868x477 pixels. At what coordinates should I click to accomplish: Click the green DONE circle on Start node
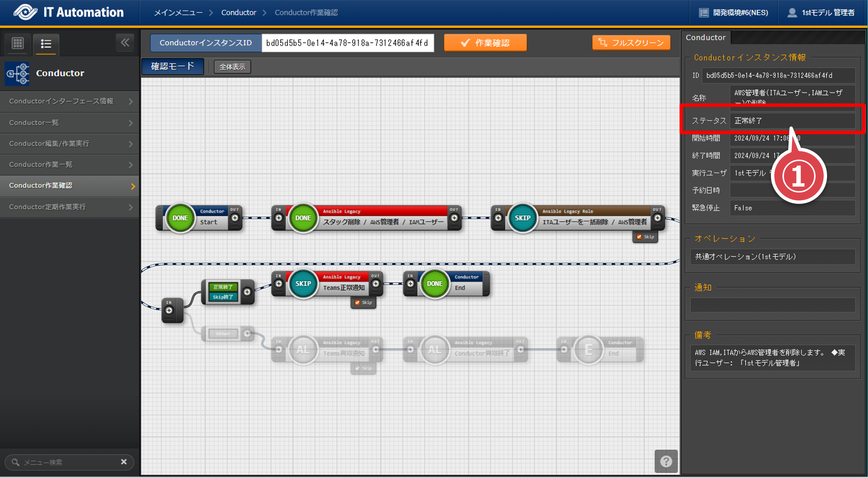[180, 218]
